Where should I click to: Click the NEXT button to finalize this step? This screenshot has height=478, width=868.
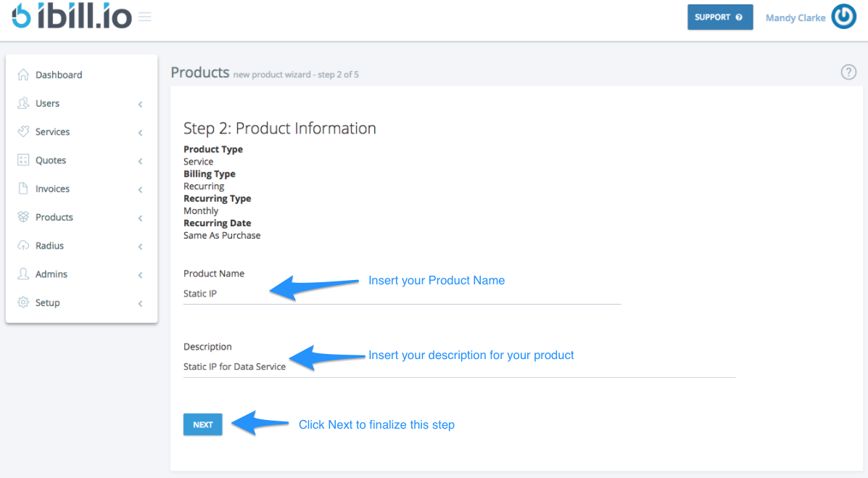[202, 424]
